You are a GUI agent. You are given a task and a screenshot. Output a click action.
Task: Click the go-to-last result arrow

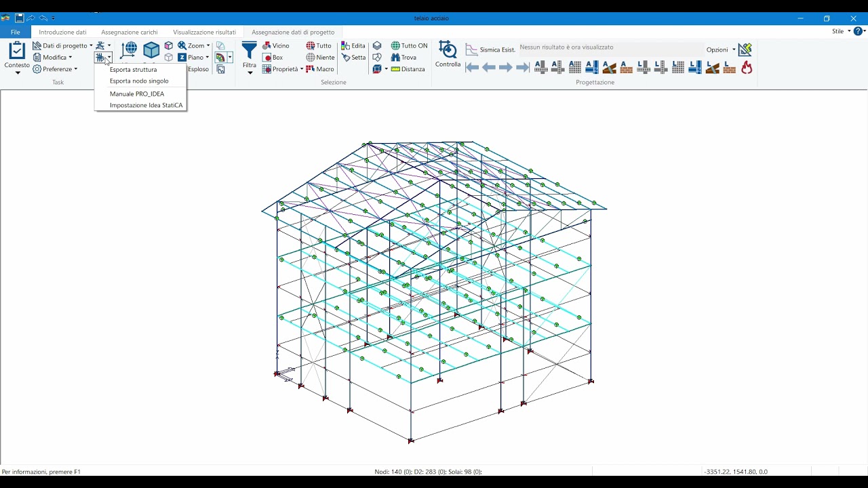523,67
